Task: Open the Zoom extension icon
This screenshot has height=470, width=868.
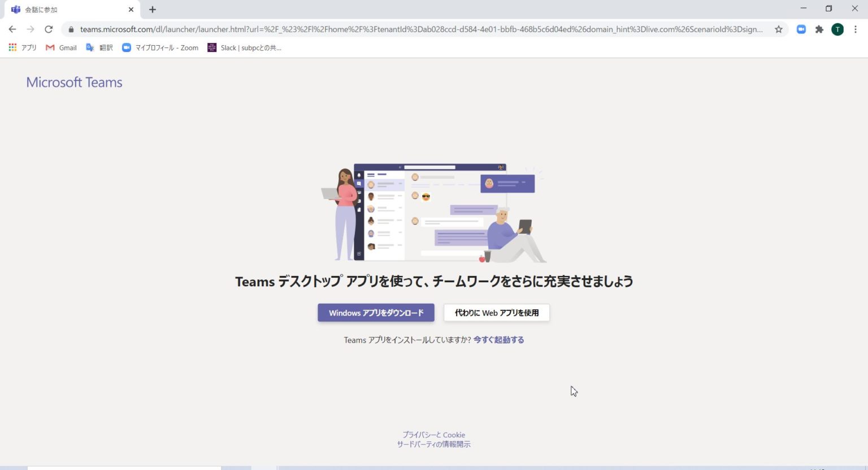Action: 801,29
